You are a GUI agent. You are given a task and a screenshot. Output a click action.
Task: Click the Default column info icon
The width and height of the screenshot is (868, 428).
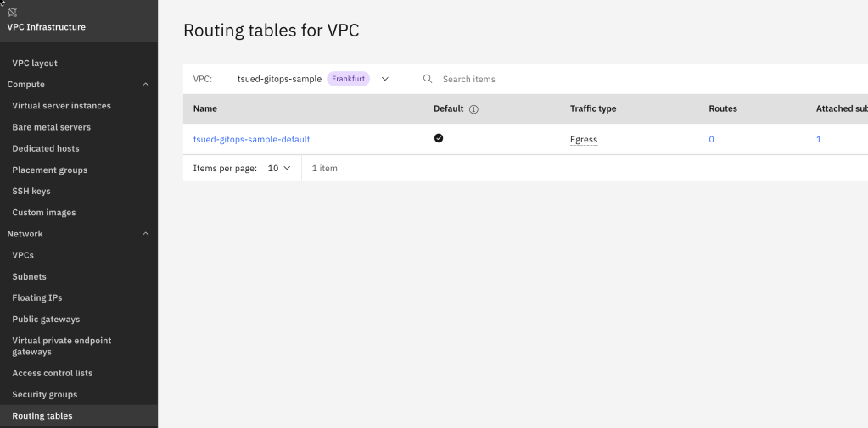pyautogui.click(x=474, y=109)
